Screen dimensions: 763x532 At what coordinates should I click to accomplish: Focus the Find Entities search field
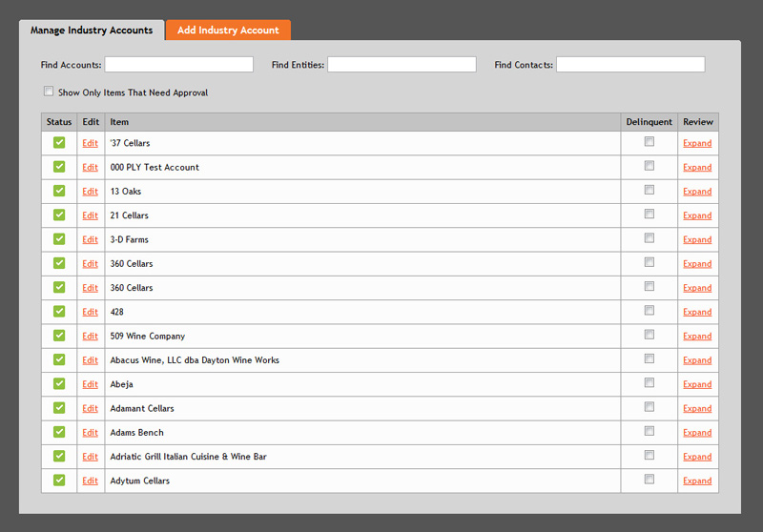(x=402, y=64)
